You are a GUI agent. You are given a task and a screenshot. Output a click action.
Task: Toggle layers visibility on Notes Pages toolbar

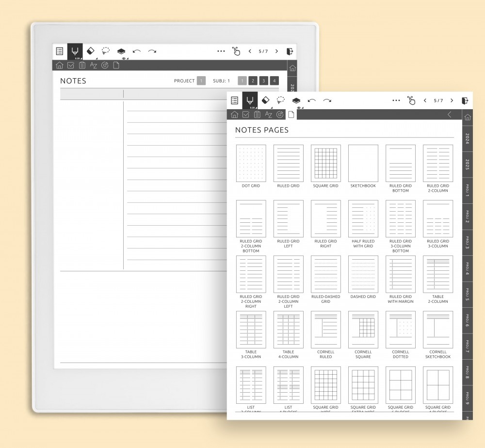296,100
